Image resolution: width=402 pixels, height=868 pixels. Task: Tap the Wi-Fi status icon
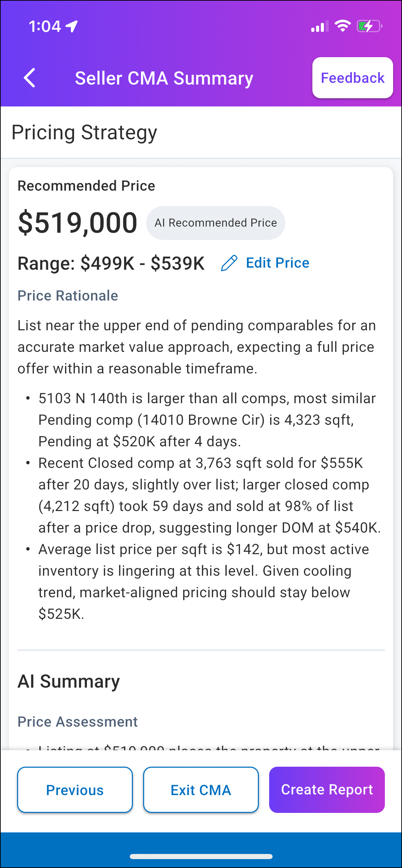coord(342,26)
